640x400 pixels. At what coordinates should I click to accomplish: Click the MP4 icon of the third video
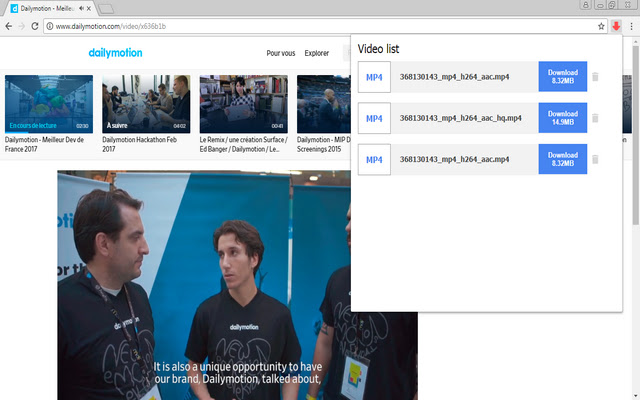[x=374, y=159]
